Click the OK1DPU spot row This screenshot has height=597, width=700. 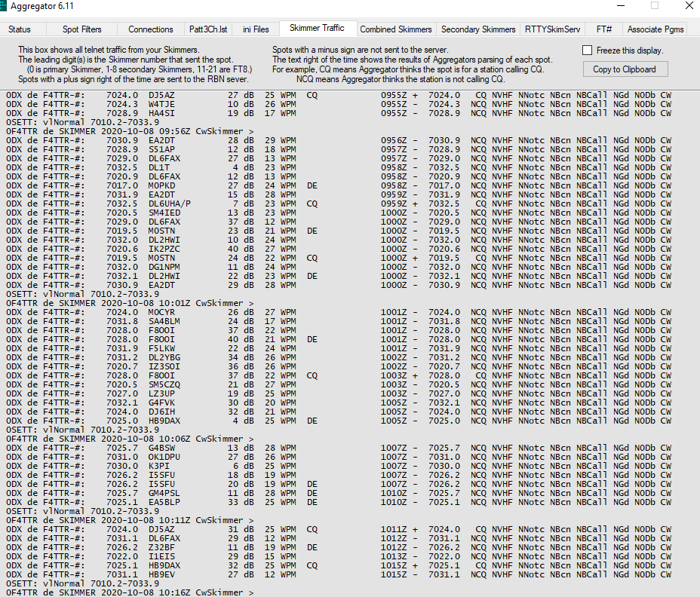pos(339,457)
